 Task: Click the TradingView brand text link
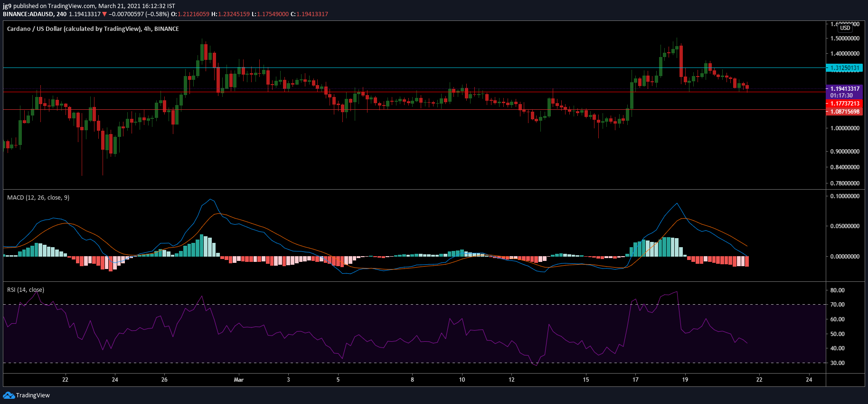pos(33,395)
